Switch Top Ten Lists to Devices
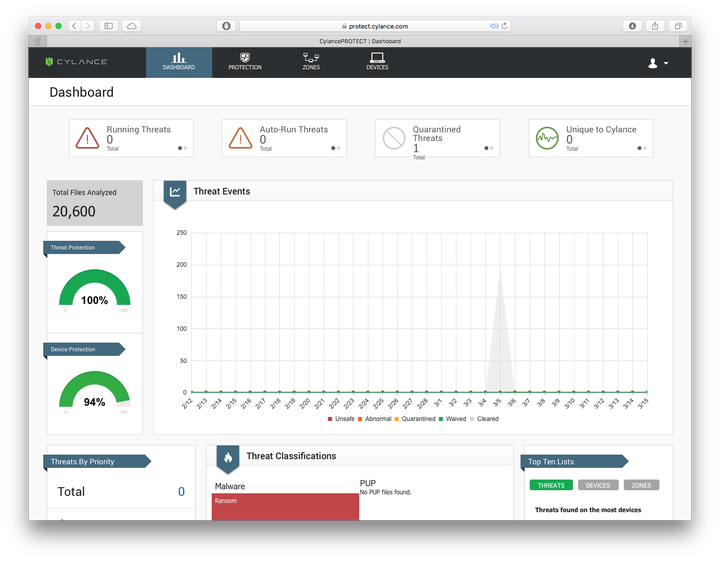The height and width of the screenshot is (561, 720). 598,485
